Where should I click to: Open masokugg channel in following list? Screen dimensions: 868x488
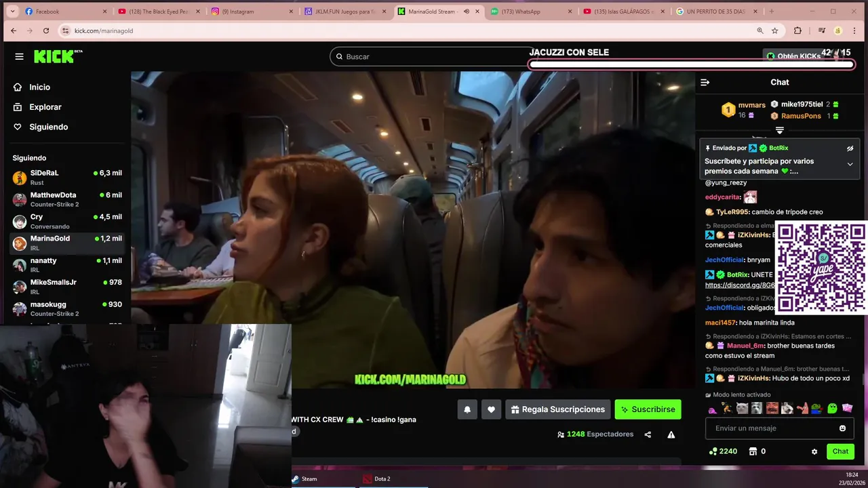(66, 309)
